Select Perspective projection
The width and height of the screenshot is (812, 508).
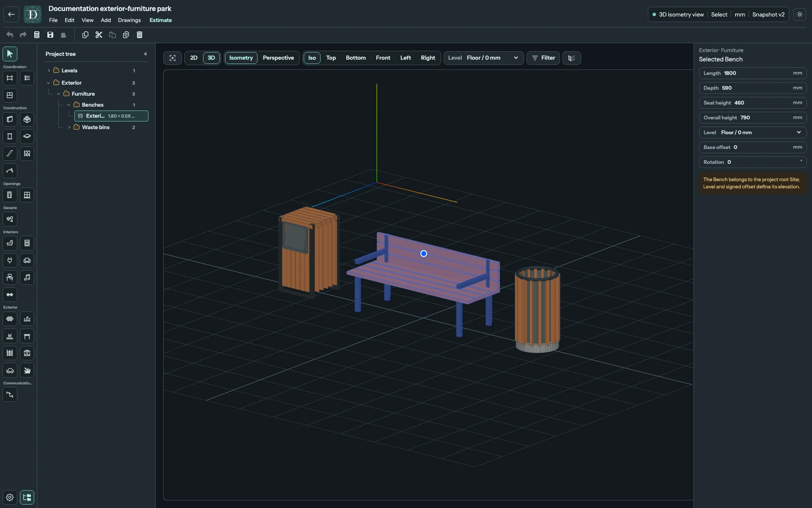coord(278,58)
